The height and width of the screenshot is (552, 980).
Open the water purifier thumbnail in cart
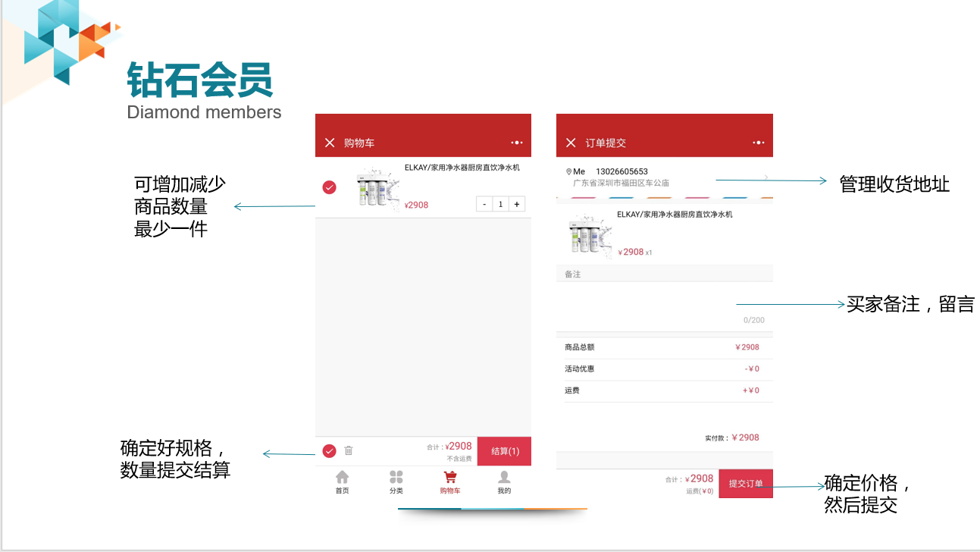pyautogui.click(x=377, y=189)
